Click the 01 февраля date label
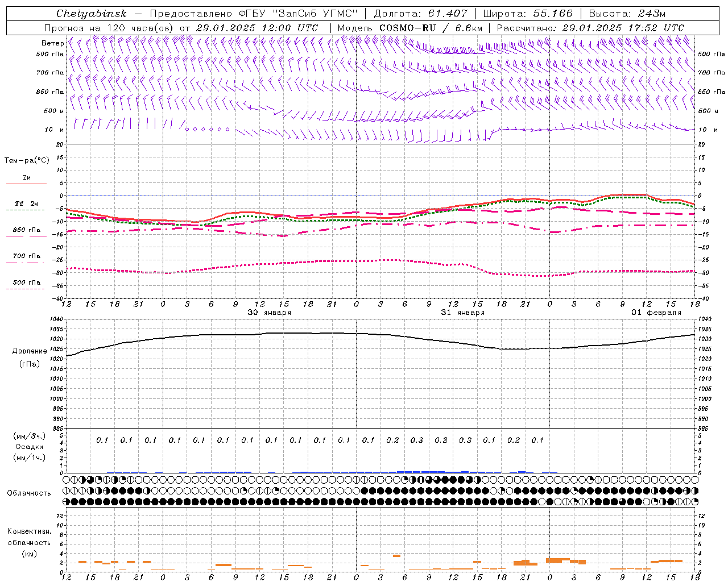Image resolution: width=728 pixels, height=582 pixels. click(656, 313)
